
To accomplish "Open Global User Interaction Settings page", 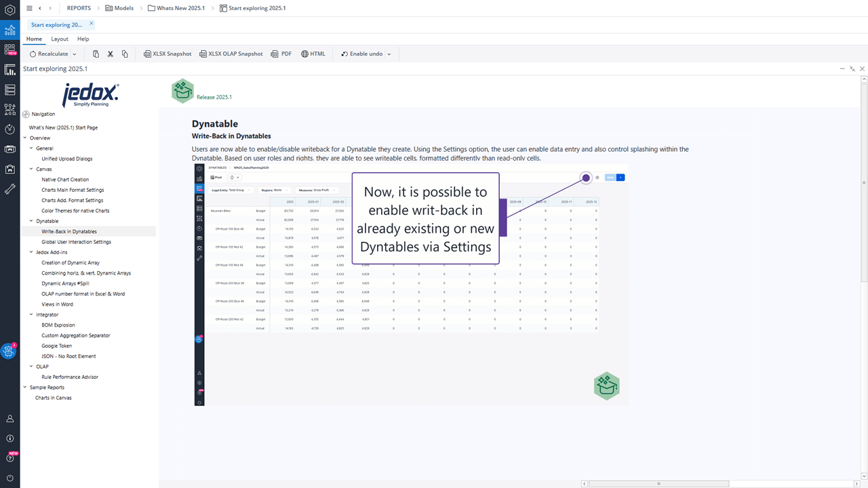I will [x=76, y=242].
